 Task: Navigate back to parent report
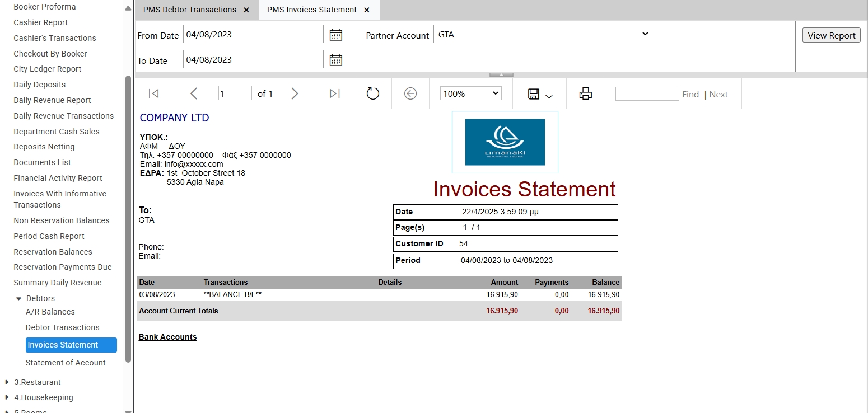tap(410, 93)
